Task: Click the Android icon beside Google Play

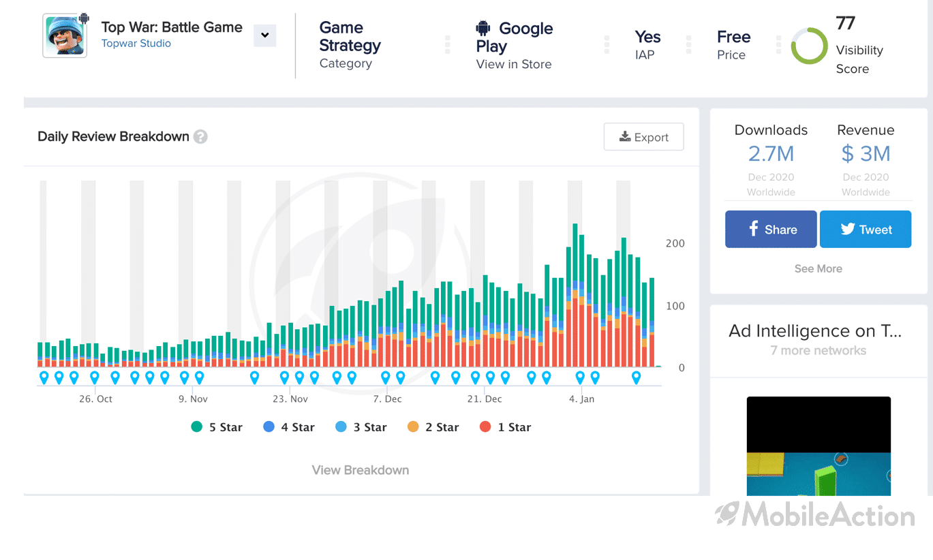Action: 483,29
